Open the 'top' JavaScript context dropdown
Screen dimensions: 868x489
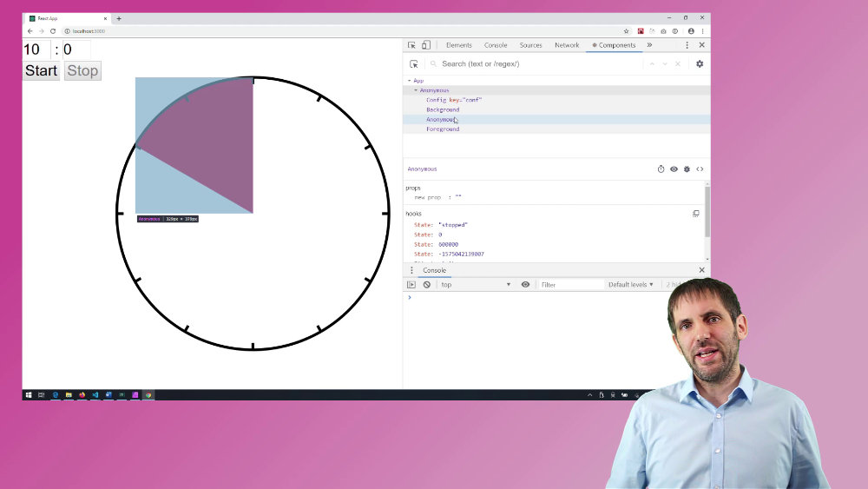point(476,285)
